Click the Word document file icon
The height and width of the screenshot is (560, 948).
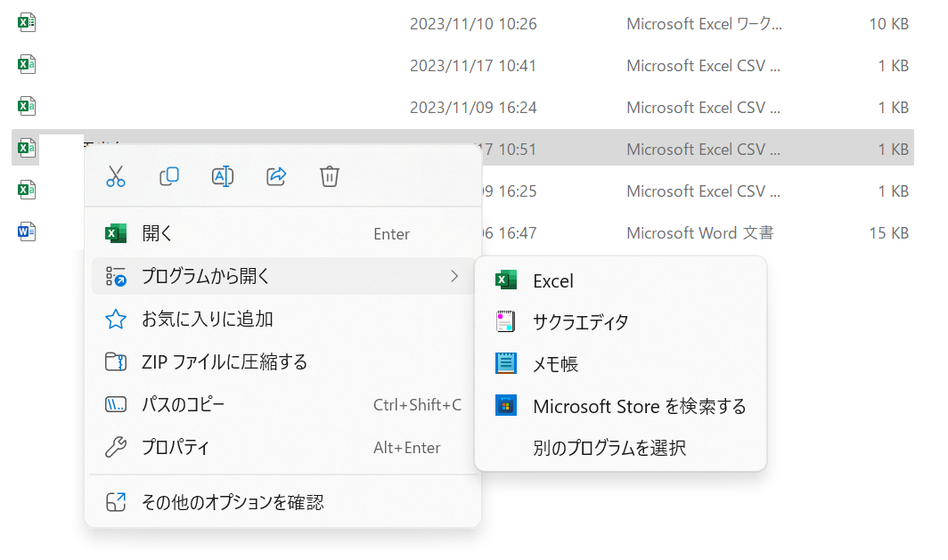[27, 232]
